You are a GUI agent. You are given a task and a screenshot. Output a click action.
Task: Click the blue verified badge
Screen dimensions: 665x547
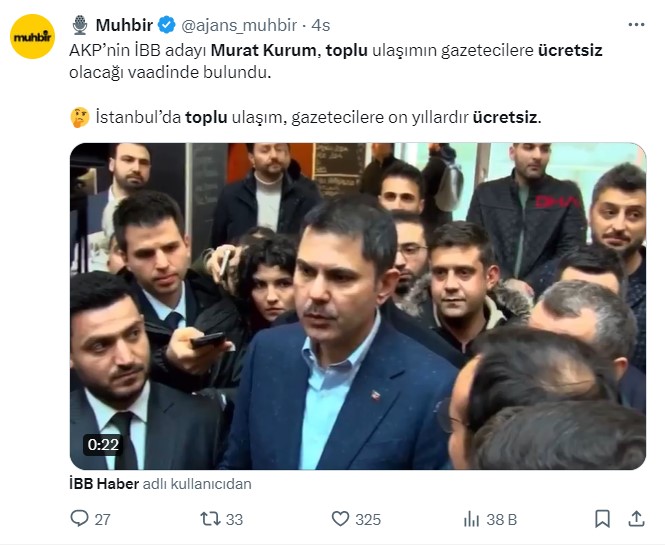pyautogui.click(x=167, y=25)
